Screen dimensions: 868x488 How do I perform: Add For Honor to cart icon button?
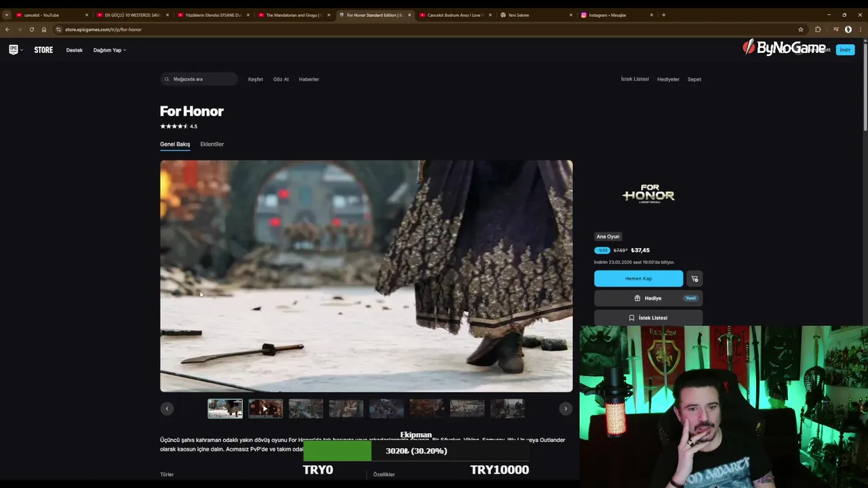point(694,279)
